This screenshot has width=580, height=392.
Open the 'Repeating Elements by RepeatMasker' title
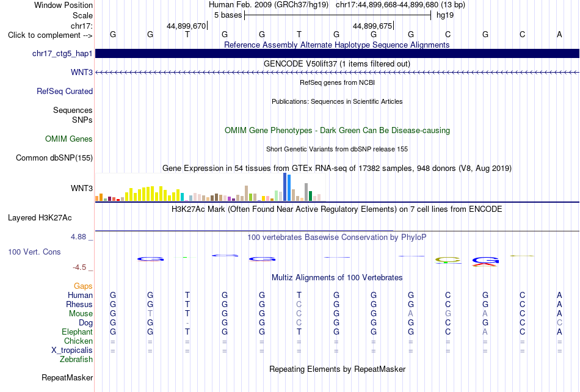[x=338, y=369]
